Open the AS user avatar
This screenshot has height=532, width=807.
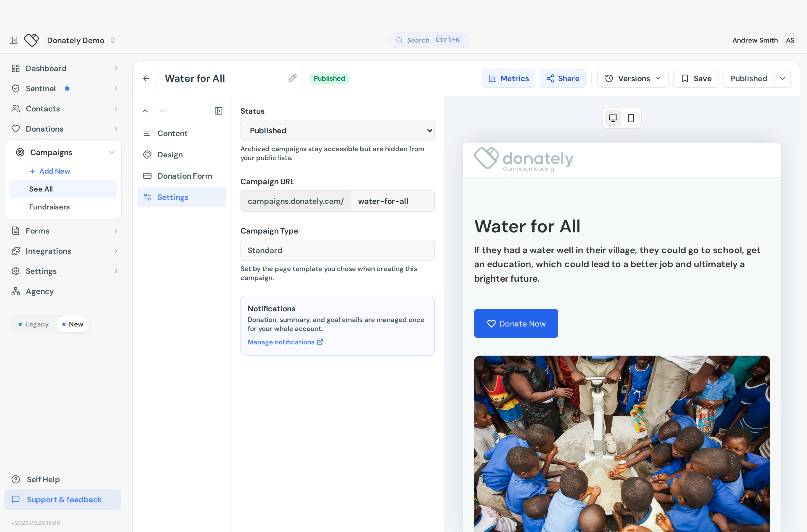790,40
